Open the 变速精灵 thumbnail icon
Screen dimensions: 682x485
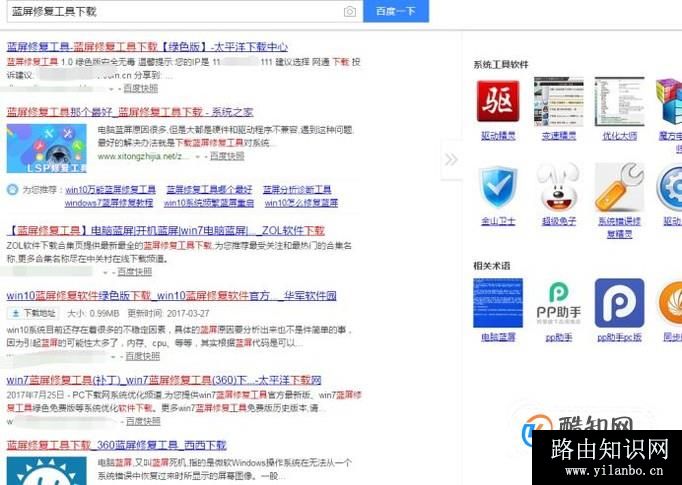pos(559,101)
